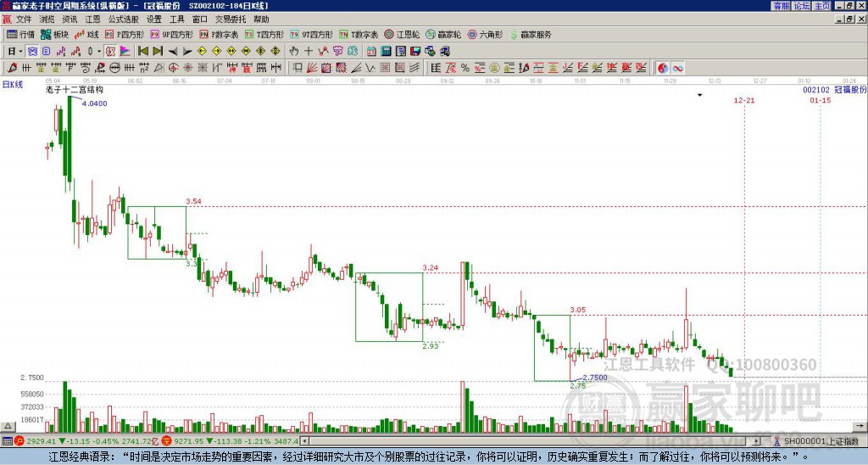This screenshot has width=868, height=465.
Task: Step chart forward with black right arrow
Action: [x=187, y=52]
